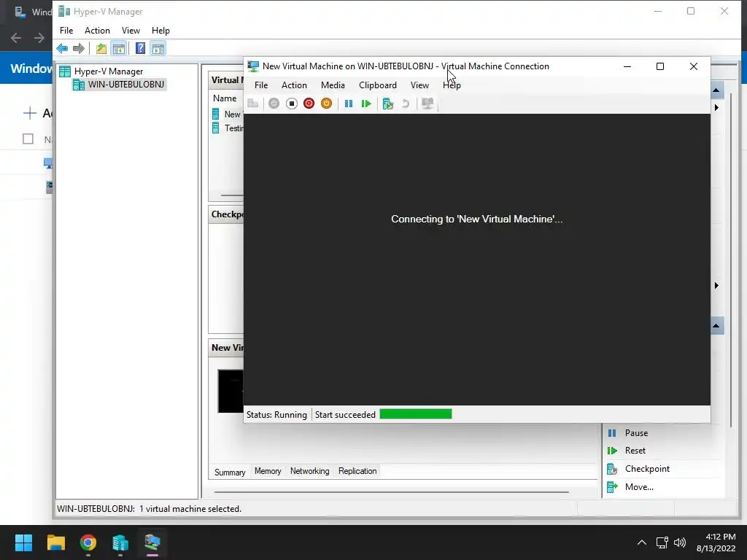The width and height of the screenshot is (747, 560).
Task: Click the Enhanced Session monitor icon
Action: click(427, 104)
